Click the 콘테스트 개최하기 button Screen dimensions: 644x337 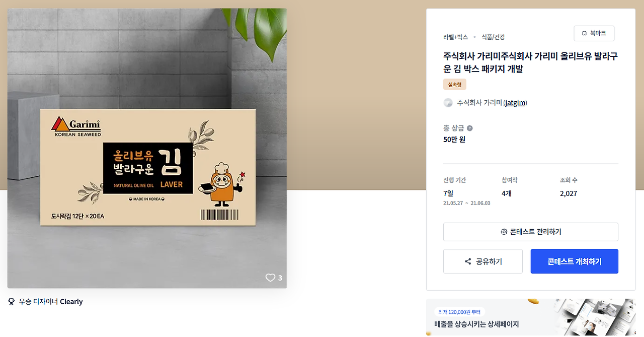coord(575,261)
